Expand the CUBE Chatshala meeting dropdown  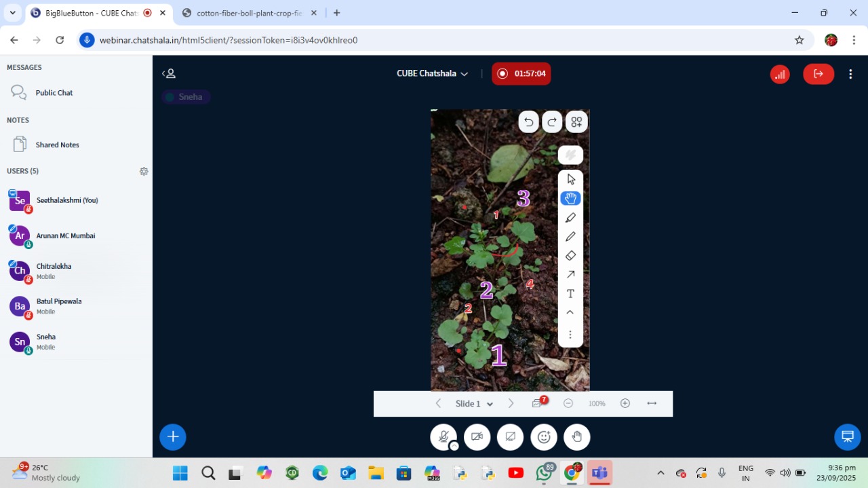click(433, 74)
